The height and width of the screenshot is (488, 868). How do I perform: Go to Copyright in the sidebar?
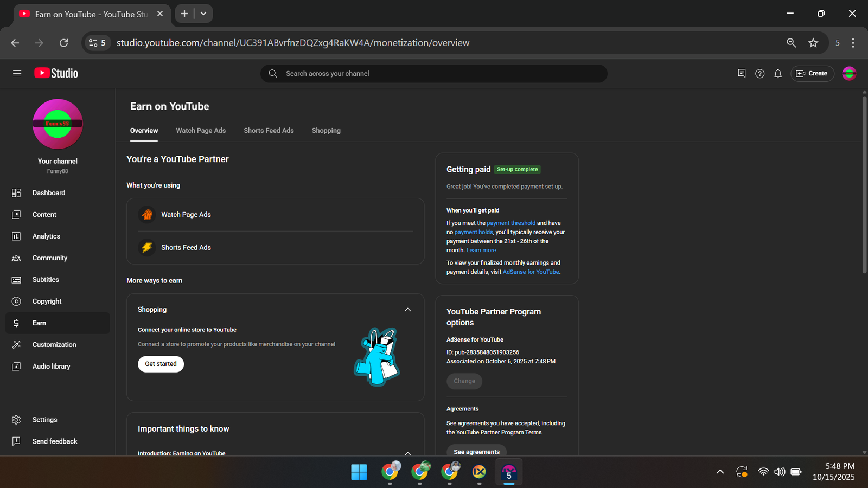pos(47,301)
